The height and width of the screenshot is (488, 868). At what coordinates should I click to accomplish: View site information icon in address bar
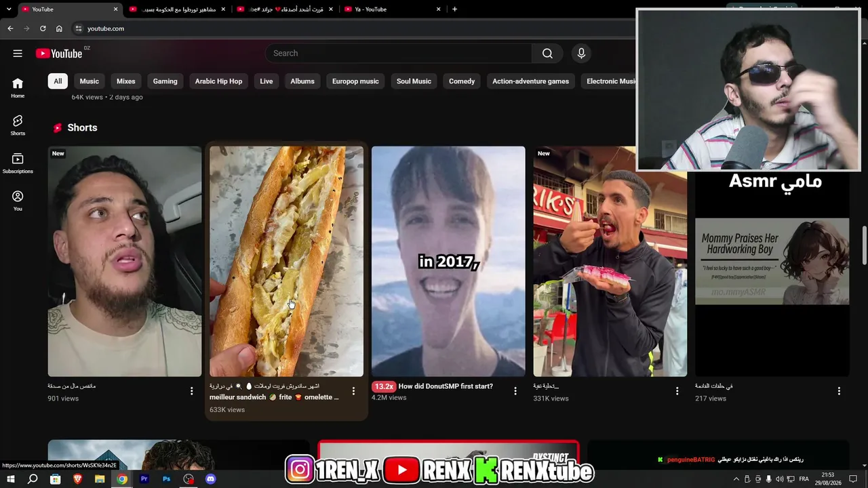coord(78,28)
